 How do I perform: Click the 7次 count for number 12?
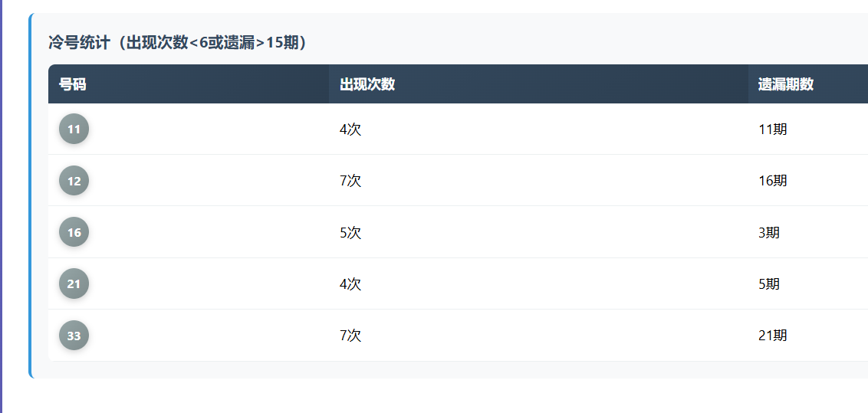(350, 181)
